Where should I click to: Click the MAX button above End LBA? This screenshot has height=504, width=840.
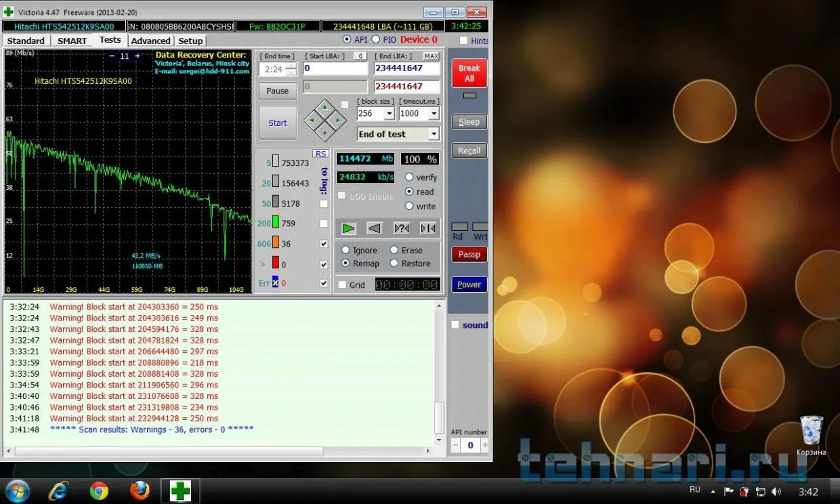431,56
